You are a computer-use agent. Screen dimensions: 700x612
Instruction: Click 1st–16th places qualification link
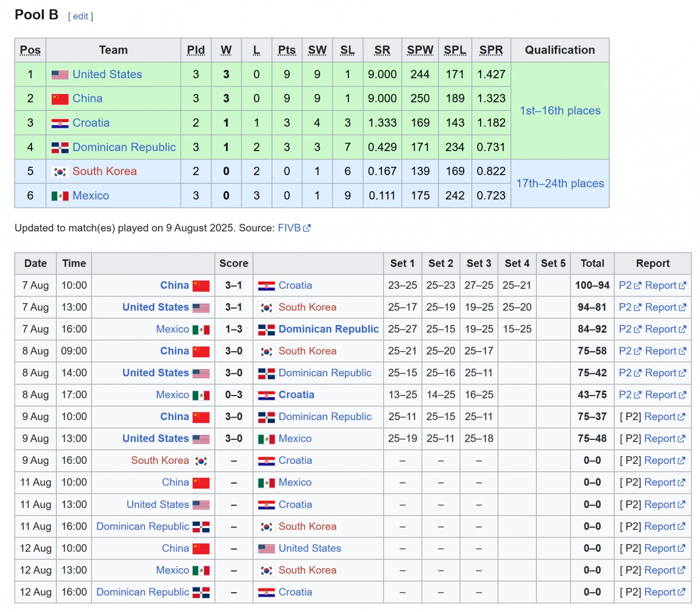point(560,111)
